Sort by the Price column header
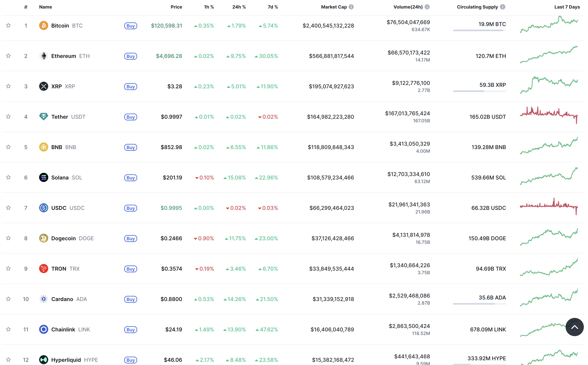This screenshot has height=365, width=588. pyautogui.click(x=176, y=7)
